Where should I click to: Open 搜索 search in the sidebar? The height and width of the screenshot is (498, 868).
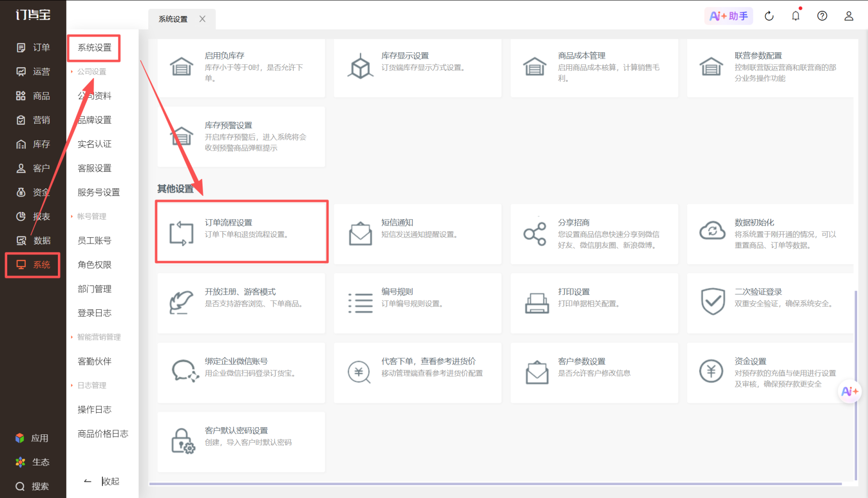(x=32, y=486)
